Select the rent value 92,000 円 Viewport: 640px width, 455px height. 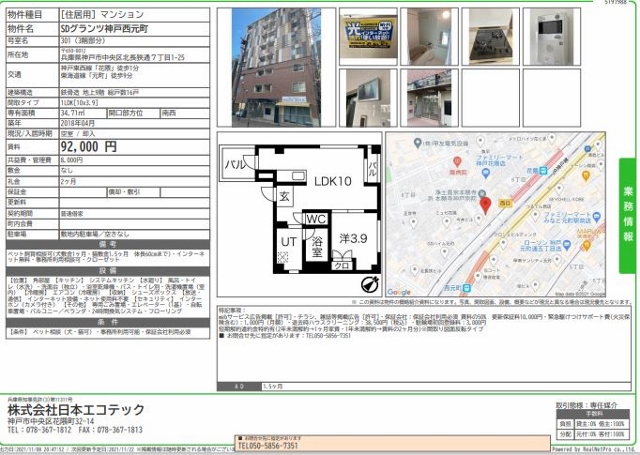pyautogui.click(x=89, y=146)
